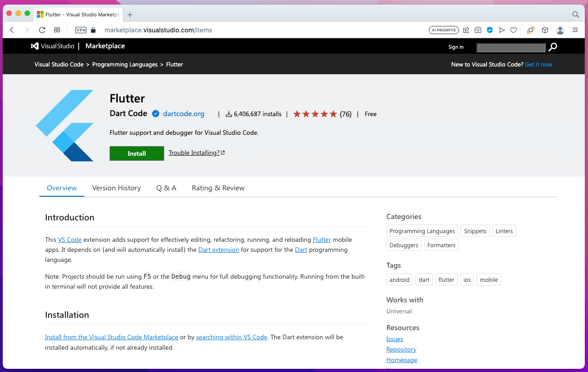Screen dimensions: 588x372
Task: Open the easy setup sliders icon
Action: pos(575,30)
